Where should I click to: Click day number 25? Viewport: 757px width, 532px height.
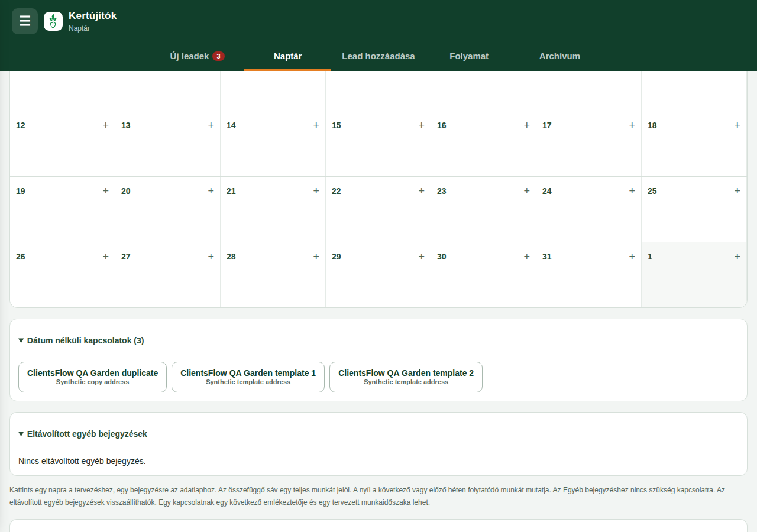pyautogui.click(x=652, y=191)
